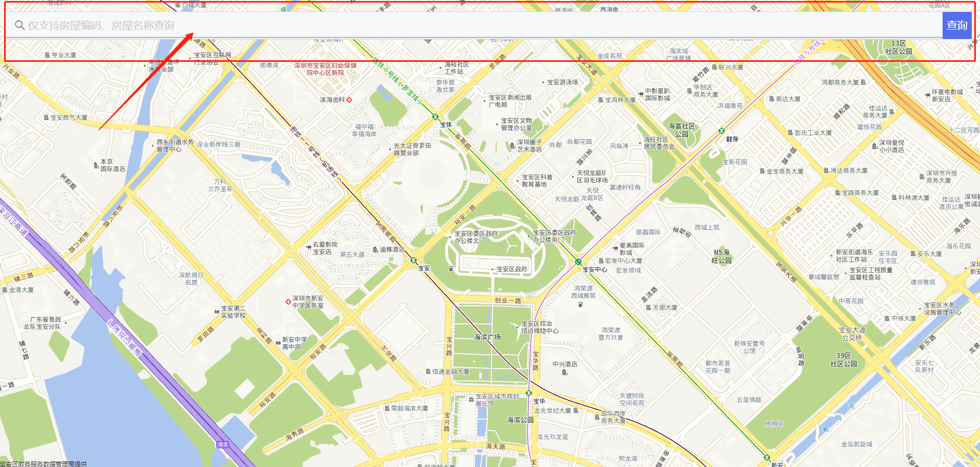Click the 新安中学高中部 label
The image size is (980, 467).
[295, 343]
